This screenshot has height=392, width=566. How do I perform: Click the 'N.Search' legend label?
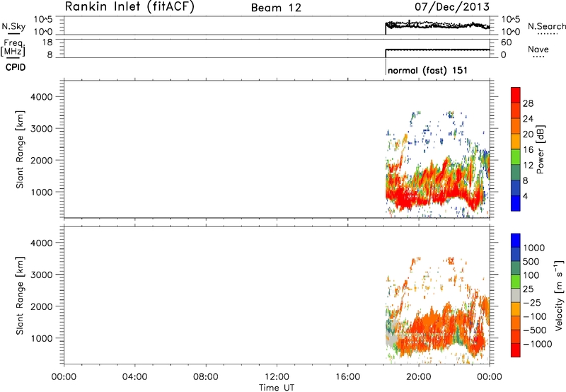point(546,26)
